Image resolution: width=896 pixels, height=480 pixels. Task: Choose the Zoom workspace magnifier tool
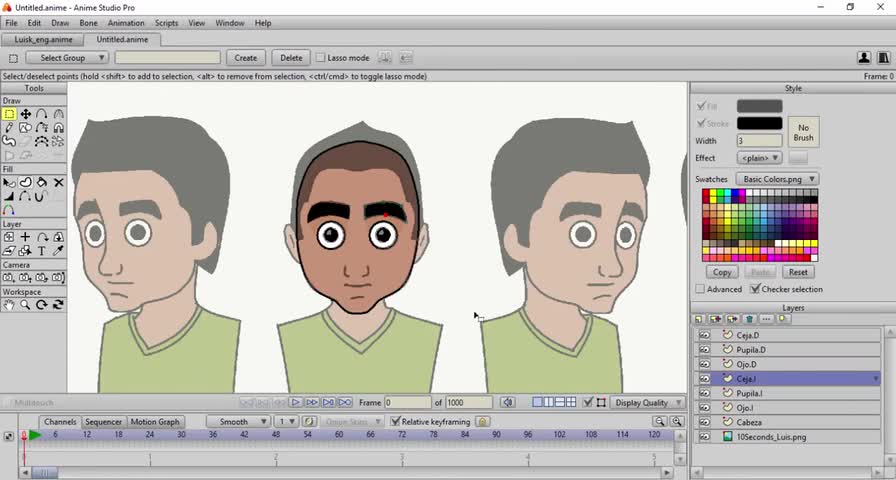point(25,305)
